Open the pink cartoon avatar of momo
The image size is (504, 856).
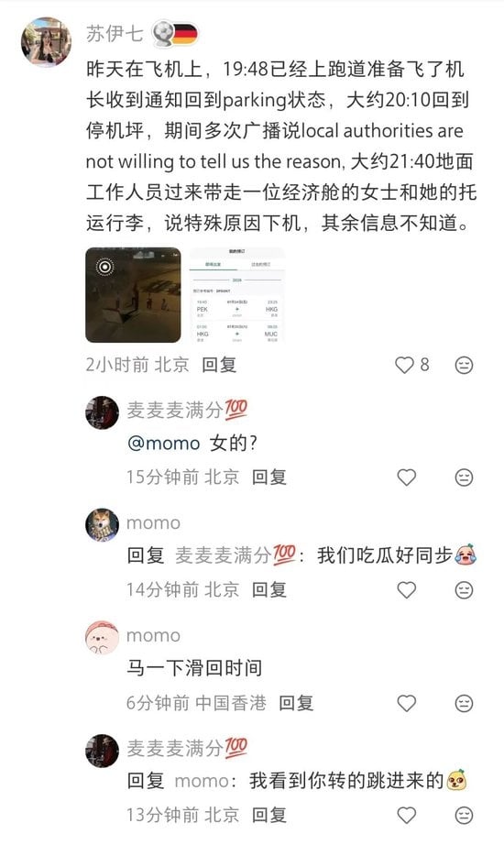(x=102, y=638)
